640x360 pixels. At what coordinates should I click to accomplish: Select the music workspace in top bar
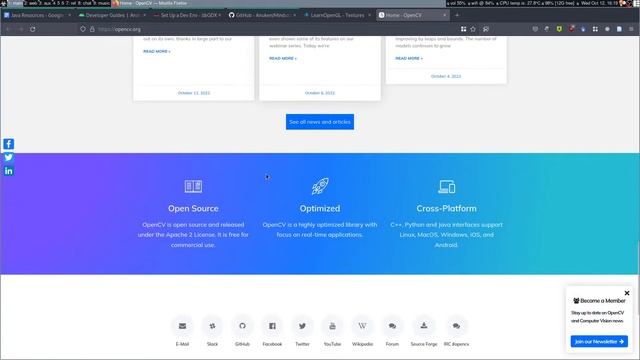coord(101,3)
